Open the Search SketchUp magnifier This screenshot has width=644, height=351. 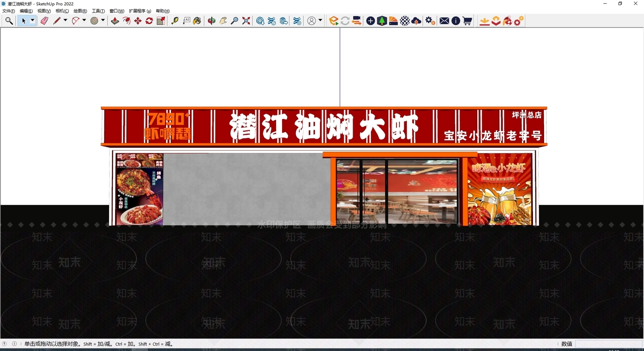click(9, 21)
